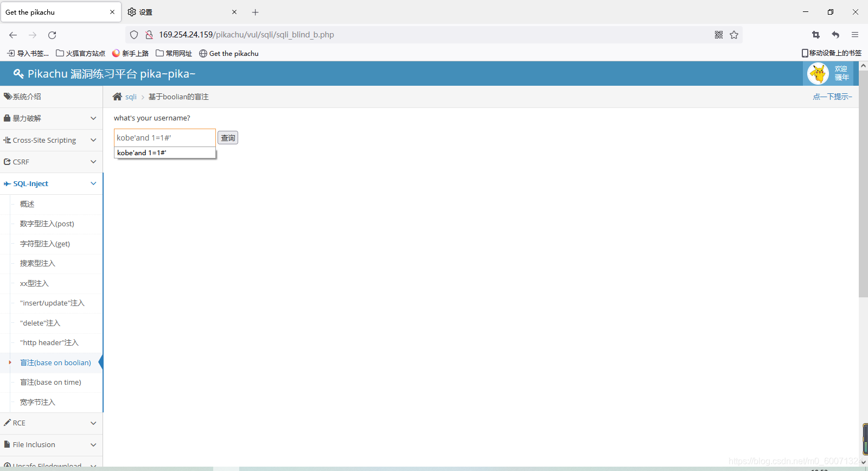
Task: Open xx型注入 page
Action: click(34, 283)
